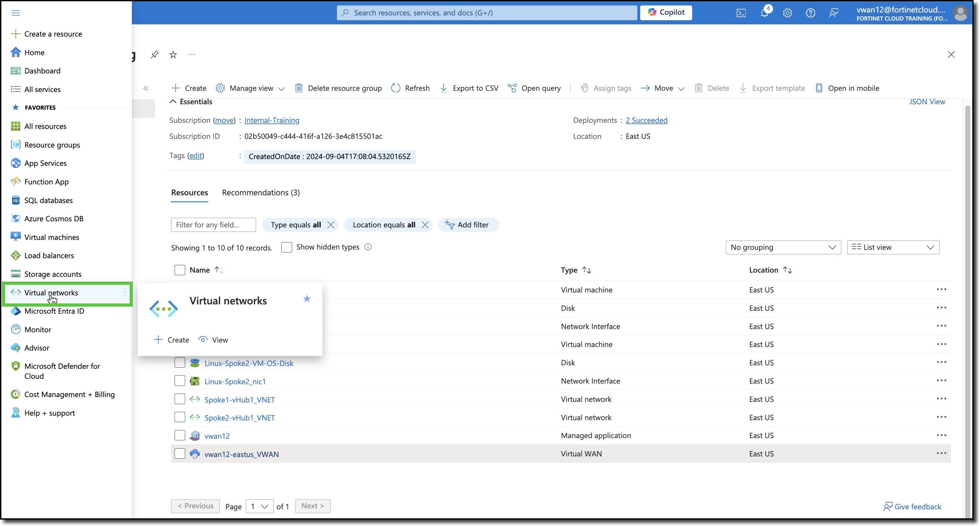Check the Spoke1-vHub1_VNET row checkbox
980x526 pixels.
point(180,399)
